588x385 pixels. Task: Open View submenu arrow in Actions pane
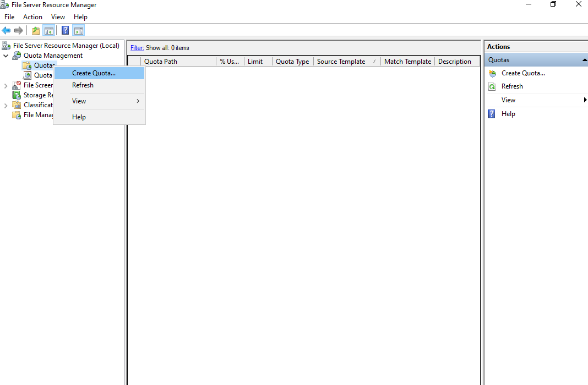[x=585, y=100]
